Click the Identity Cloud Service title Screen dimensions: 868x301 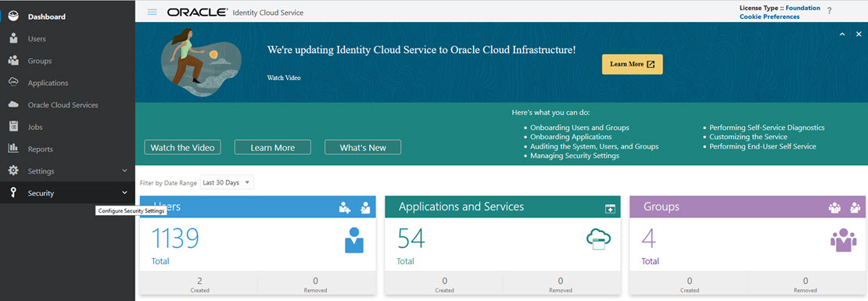268,13
